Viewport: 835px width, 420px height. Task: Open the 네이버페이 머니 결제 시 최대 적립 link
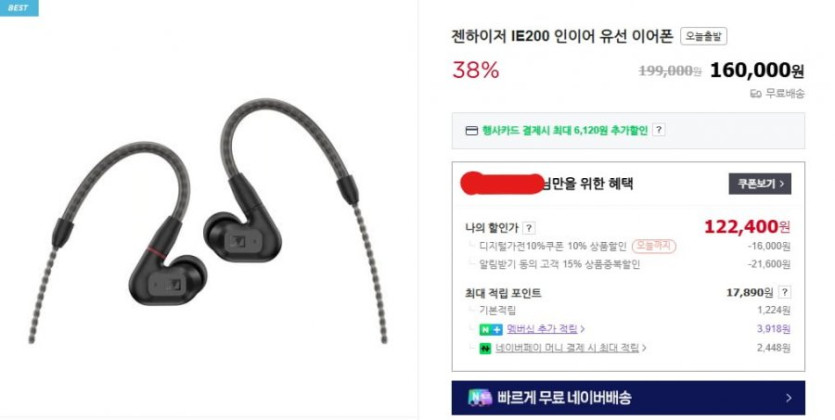click(x=567, y=348)
